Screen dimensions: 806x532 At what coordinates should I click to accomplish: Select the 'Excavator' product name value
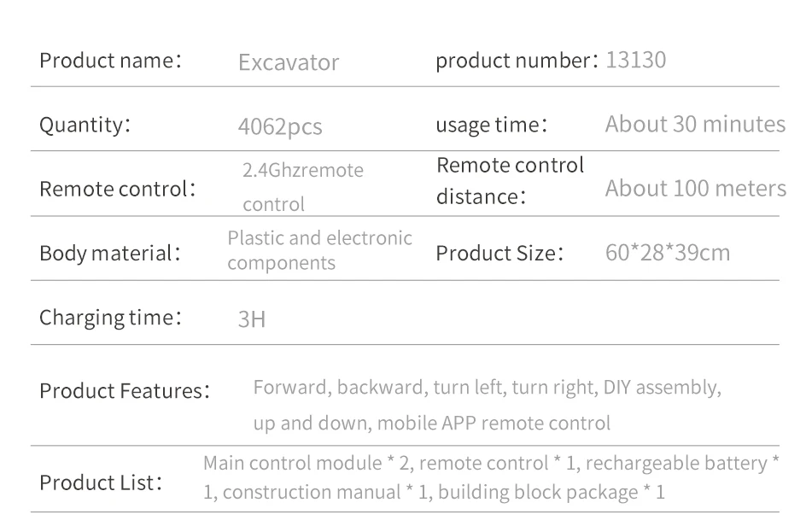point(289,62)
